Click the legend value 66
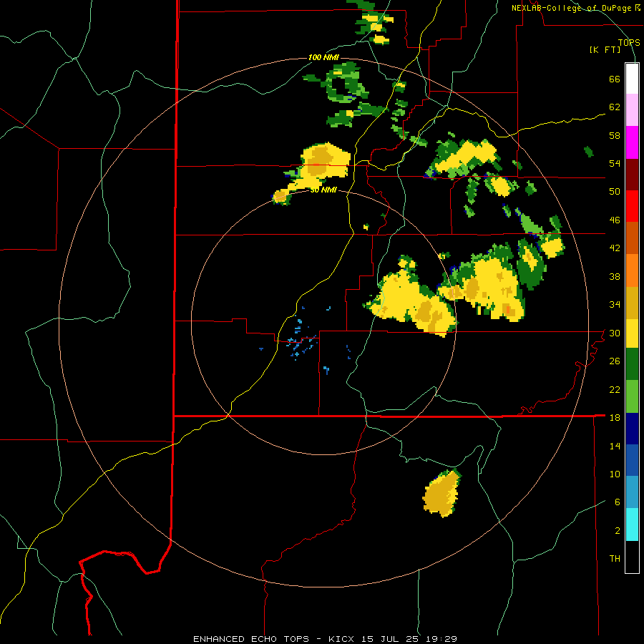Image resolution: width=644 pixels, height=644 pixels. [615, 79]
